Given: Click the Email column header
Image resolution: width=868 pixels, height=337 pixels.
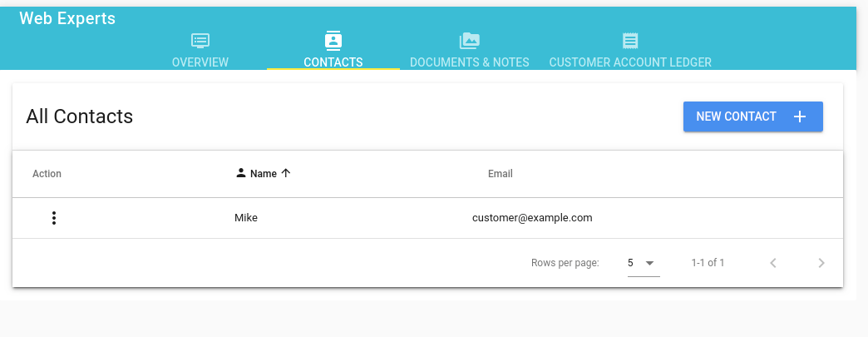Looking at the screenshot, I should pyautogui.click(x=500, y=174).
